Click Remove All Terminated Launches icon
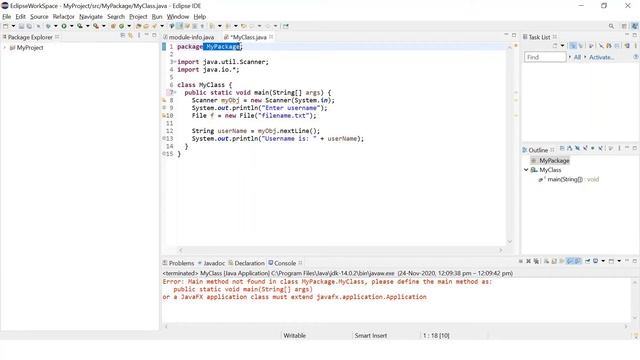This screenshot has height=360, width=640. (536, 261)
